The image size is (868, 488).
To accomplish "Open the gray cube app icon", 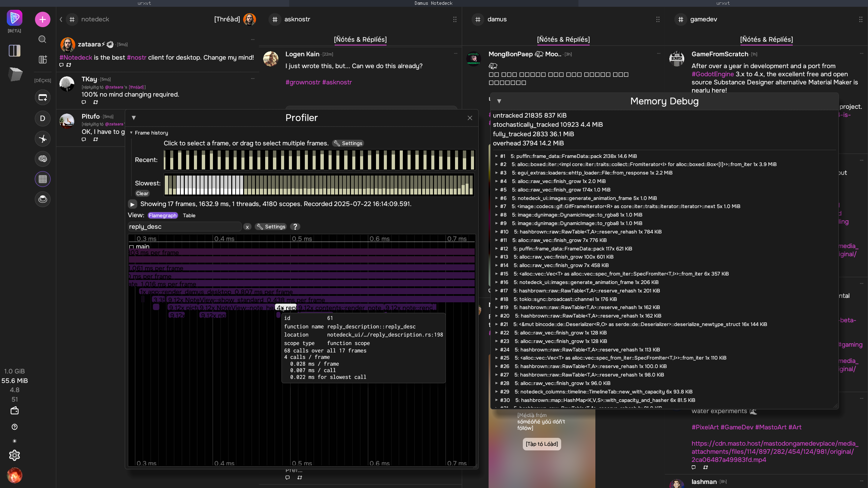I will [15, 74].
